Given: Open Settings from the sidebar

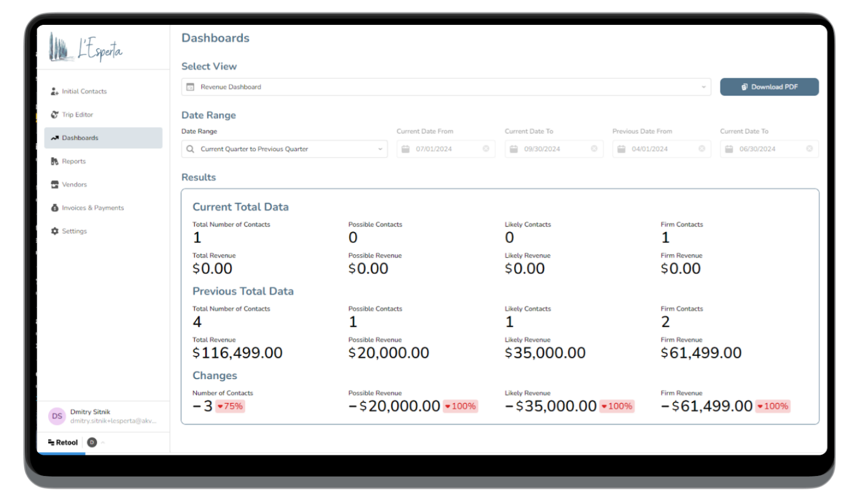Looking at the screenshot, I should [x=103, y=231].
